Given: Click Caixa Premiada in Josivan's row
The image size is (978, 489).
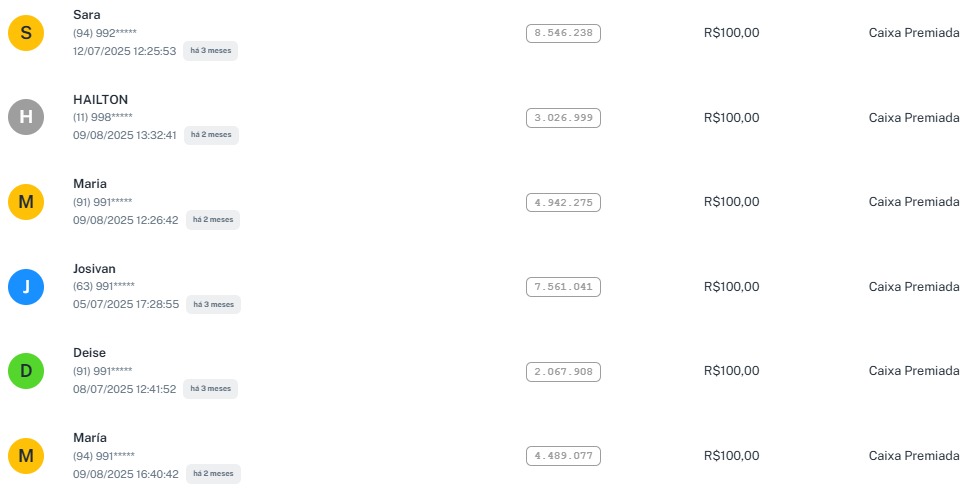Looking at the screenshot, I should tap(913, 287).
